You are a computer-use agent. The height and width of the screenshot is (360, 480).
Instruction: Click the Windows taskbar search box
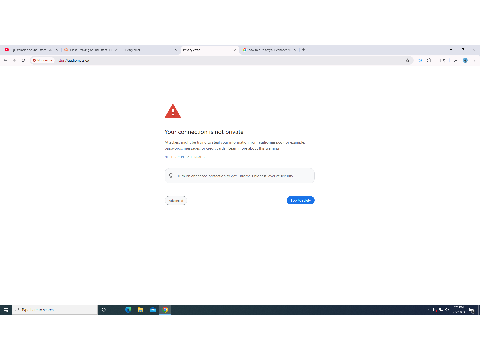pos(55,310)
